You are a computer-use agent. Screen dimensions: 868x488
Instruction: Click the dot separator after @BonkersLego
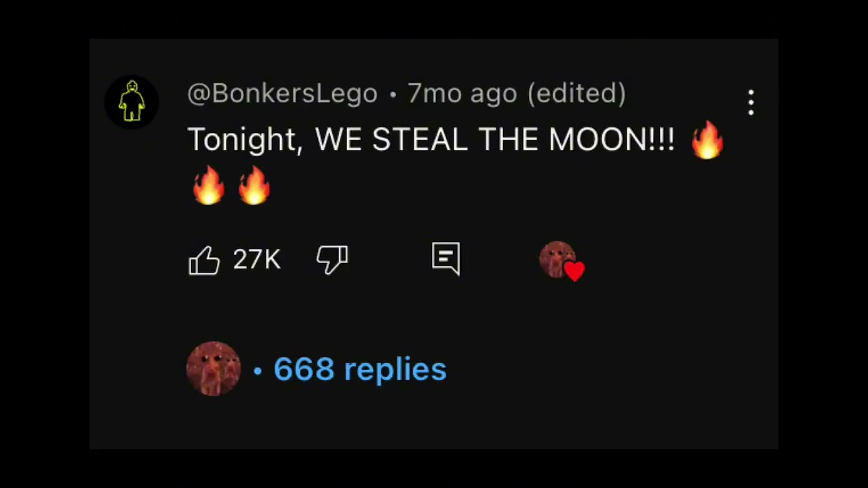tap(393, 94)
